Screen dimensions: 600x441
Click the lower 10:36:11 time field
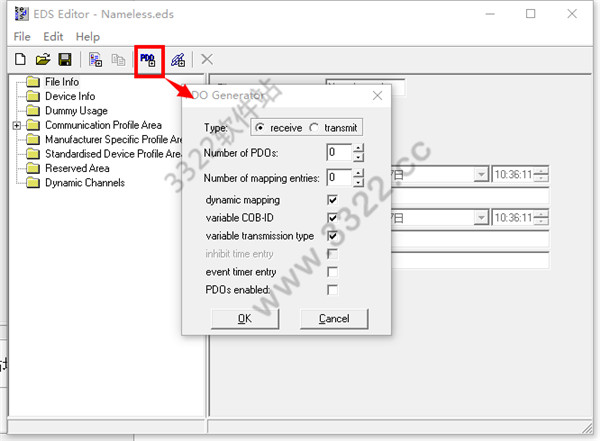coord(513,218)
